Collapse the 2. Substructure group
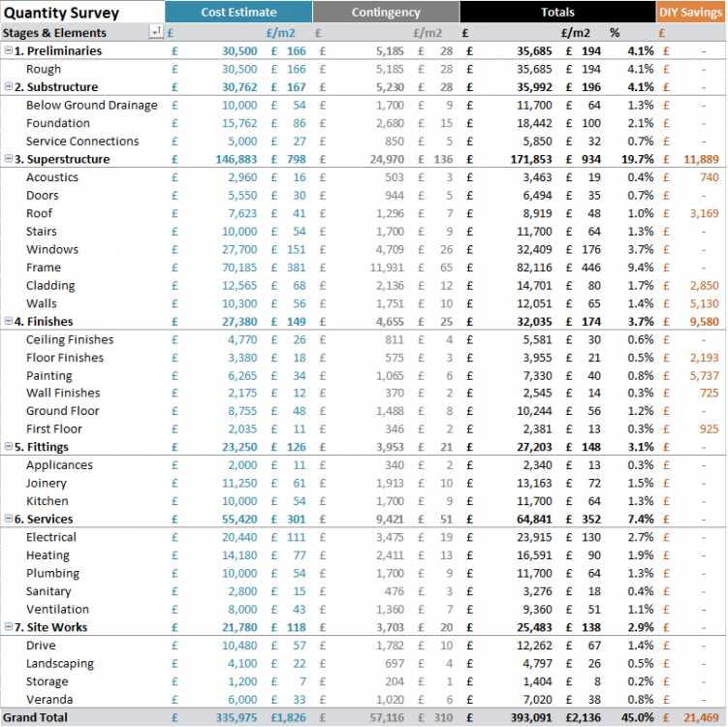Screen dimensions: 728x727 [x=9, y=87]
